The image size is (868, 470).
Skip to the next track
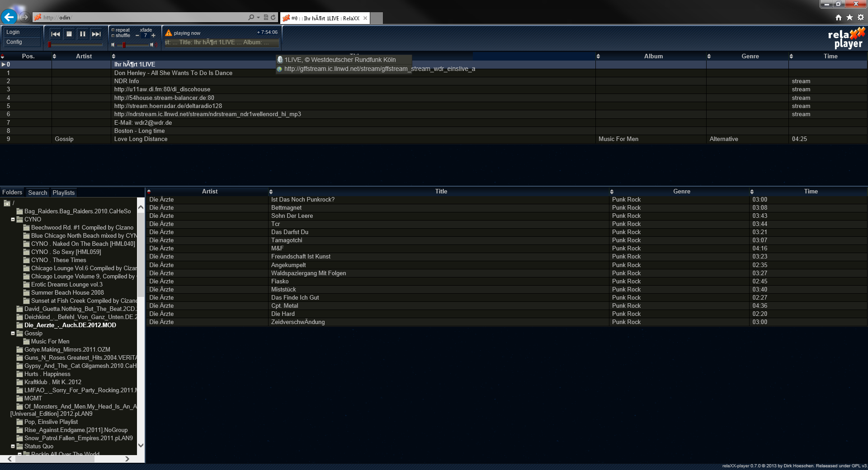[x=96, y=34]
